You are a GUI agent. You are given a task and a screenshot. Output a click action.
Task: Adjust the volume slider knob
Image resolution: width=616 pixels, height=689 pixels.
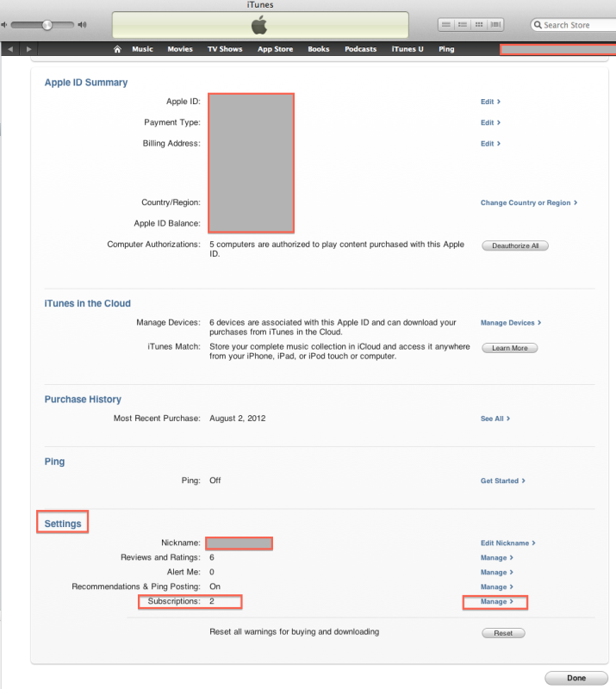(47, 25)
